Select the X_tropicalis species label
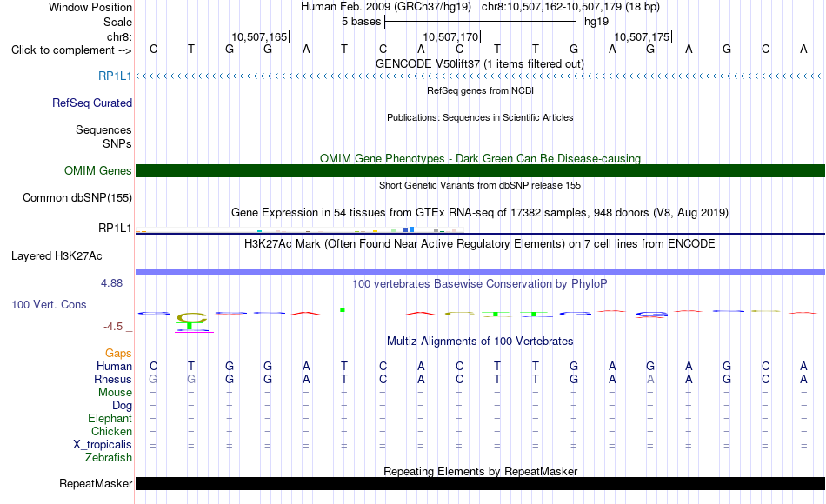The width and height of the screenshot is (826, 504). click(103, 445)
